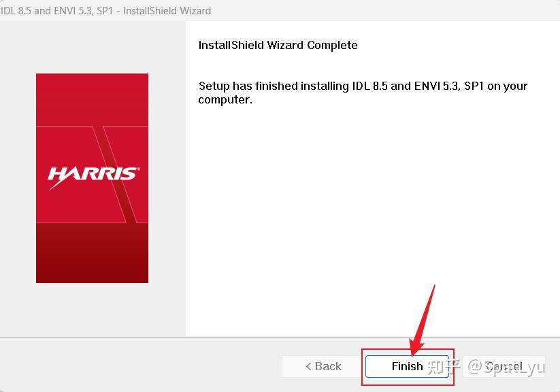Click the white HARRIS logo text
Viewport: 560px width, 392px height.
coord(93,174)
